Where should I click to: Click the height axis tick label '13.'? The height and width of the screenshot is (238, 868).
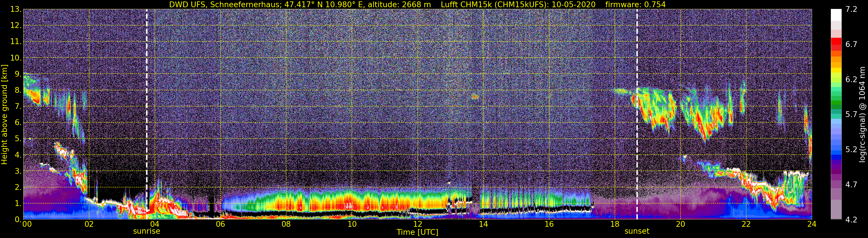click(x=16, y=10)
